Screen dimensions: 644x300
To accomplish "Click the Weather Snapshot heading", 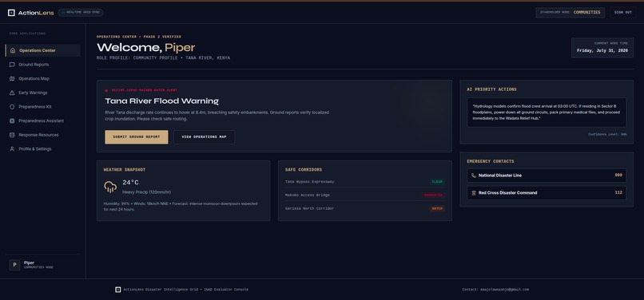I will (125, 169).
